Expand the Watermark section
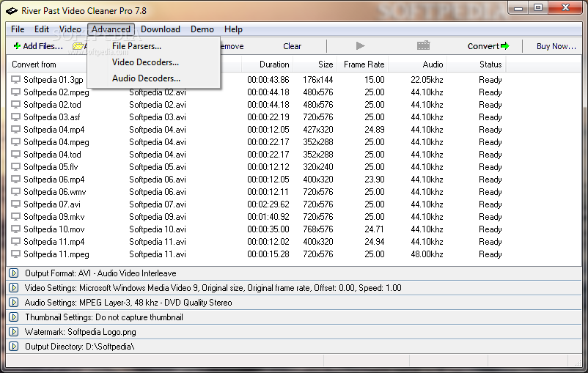The height and width of the screenshot is (373, 588). coord(14,332)
